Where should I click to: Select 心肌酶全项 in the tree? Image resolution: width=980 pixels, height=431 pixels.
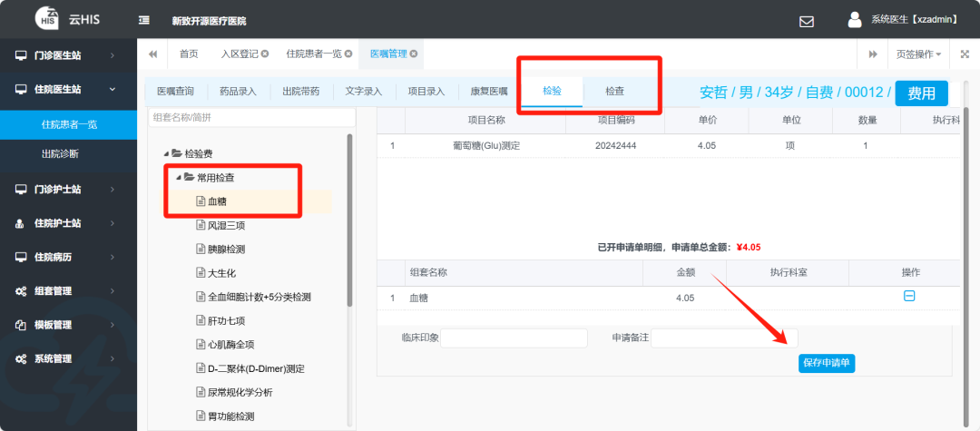coord(231,345)
